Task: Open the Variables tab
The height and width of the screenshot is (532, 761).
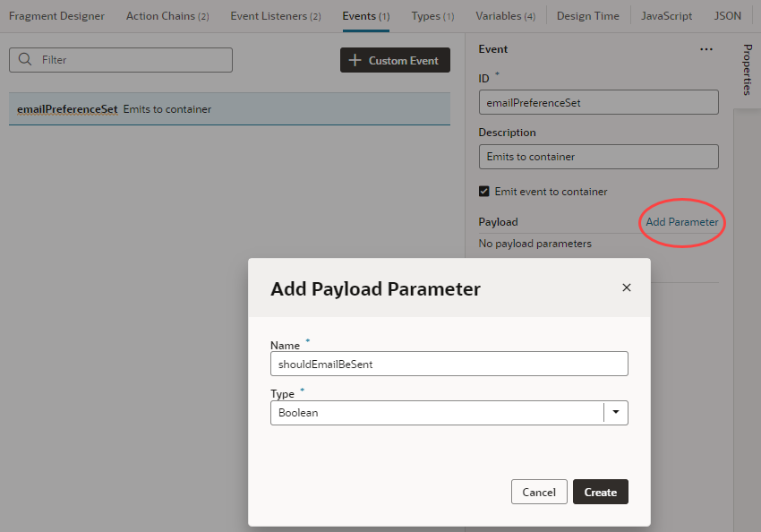Action: pyautogui.click(x=505, y=15)
